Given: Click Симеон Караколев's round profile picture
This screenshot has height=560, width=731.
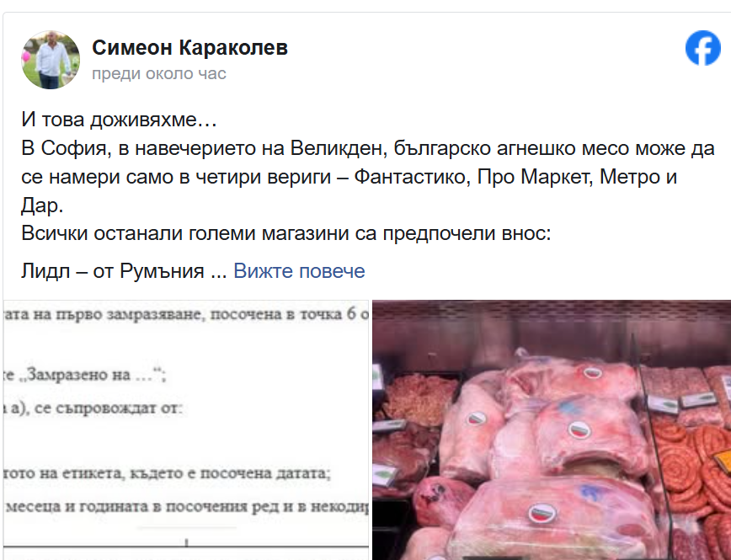Looking at the screenshot, I should tap(51, 60).
